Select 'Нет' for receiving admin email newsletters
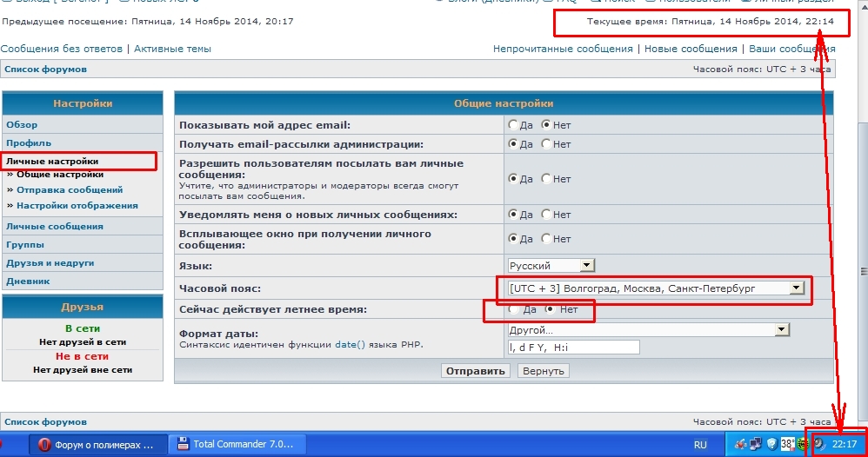Image resolution: width=868 pixels, height=457 pixels. click(x=546, y=144)
